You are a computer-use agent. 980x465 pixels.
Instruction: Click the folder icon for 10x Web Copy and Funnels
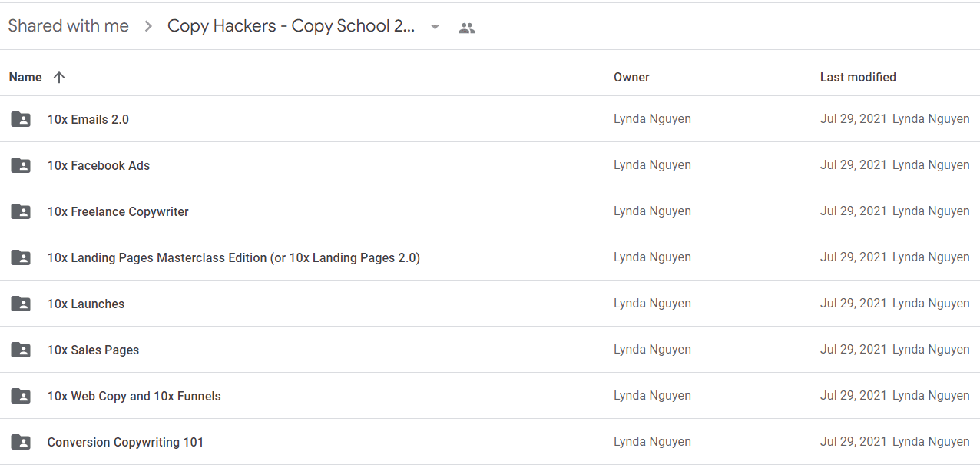click(x=21, y=396)
